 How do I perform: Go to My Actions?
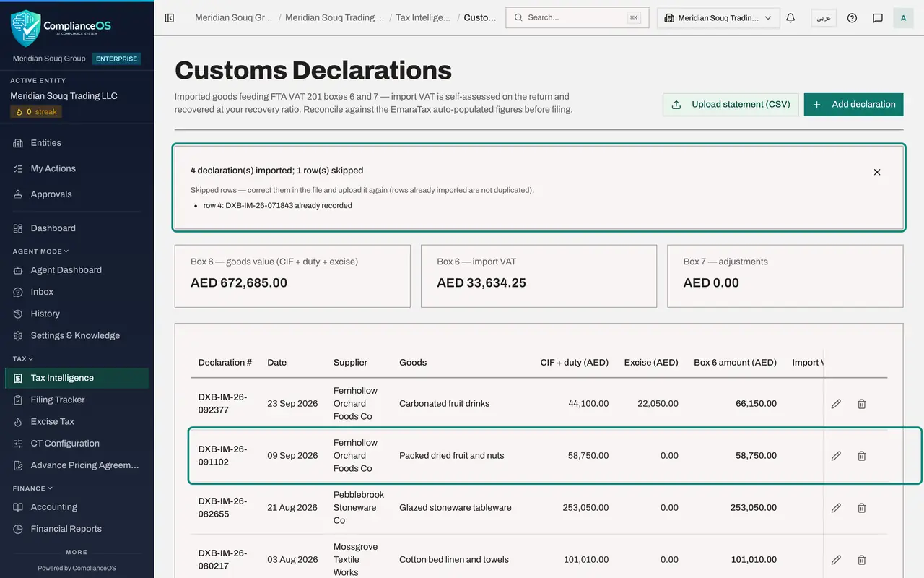[77, 168]
